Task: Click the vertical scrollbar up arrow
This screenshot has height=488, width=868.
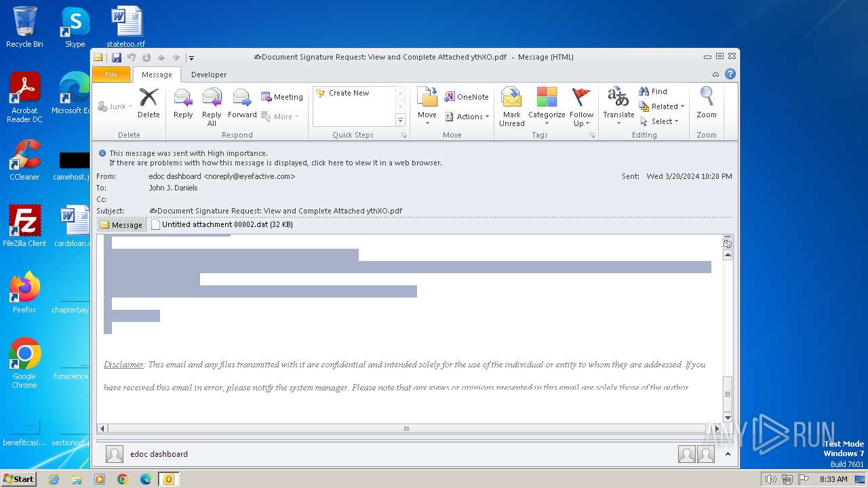Action: 728,256
